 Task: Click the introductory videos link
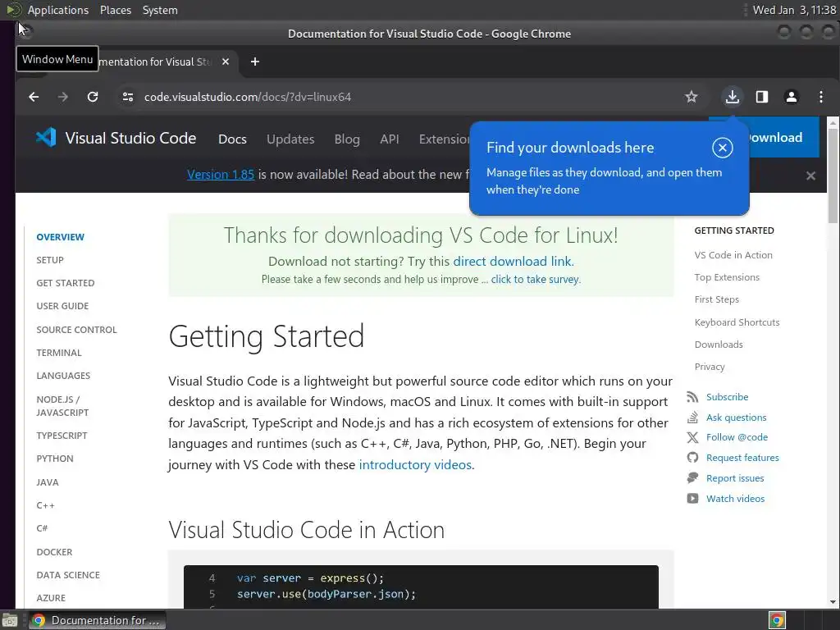(x=415, y=464)
